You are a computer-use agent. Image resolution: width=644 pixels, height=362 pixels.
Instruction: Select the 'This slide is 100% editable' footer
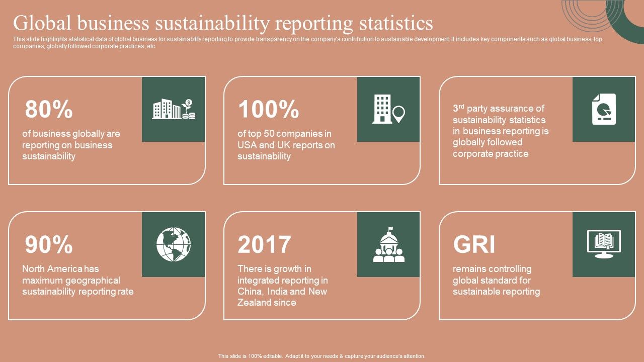click(x=322, y=356)
